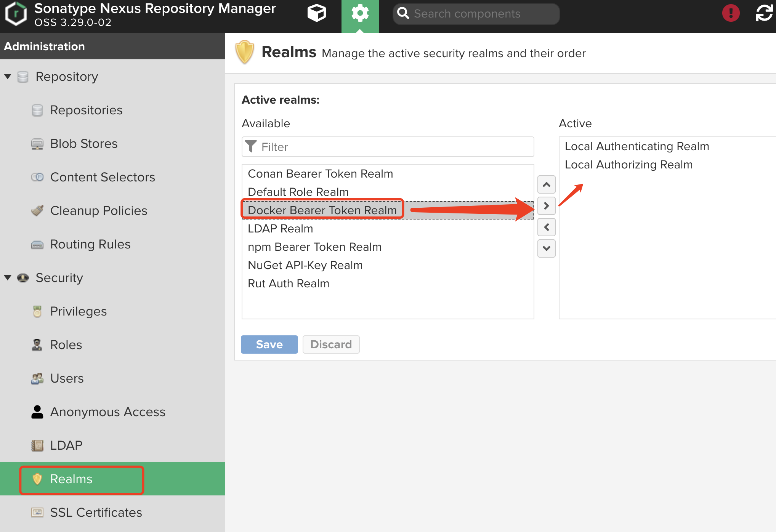Click the Nexus hexagon logo
The width and height of the screenshot is (776, 532).
[16, 14]
